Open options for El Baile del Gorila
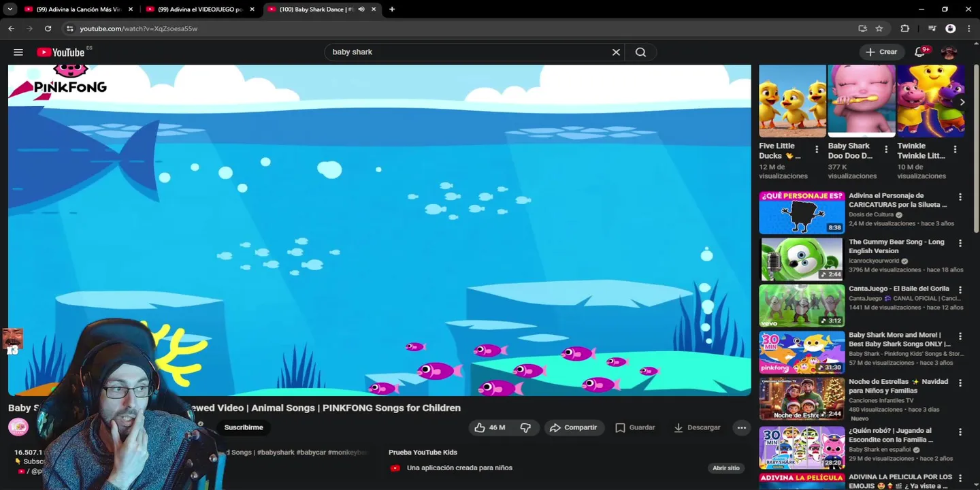 [960, 290]
